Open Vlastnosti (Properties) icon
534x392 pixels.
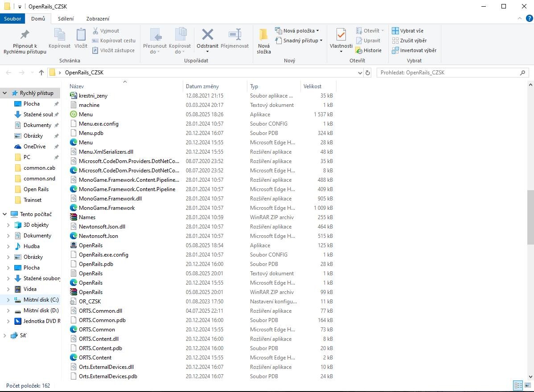pyautogui.click(x=341, y=35)
